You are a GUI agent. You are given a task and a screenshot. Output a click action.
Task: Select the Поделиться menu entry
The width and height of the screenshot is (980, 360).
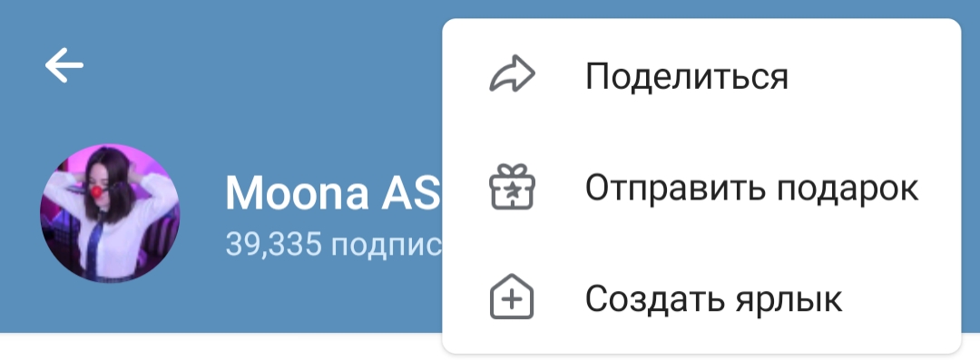click(701, 75)
